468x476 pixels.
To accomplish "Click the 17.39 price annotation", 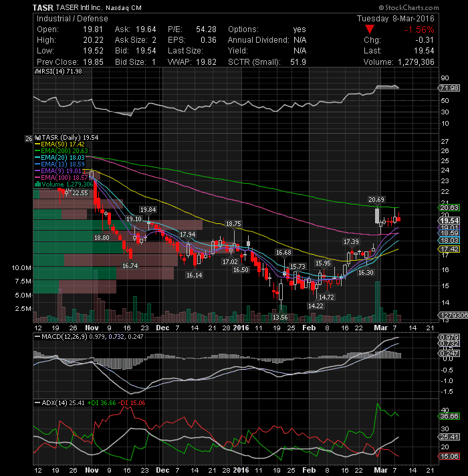I will pyautogui.click(x=351, y=242).
